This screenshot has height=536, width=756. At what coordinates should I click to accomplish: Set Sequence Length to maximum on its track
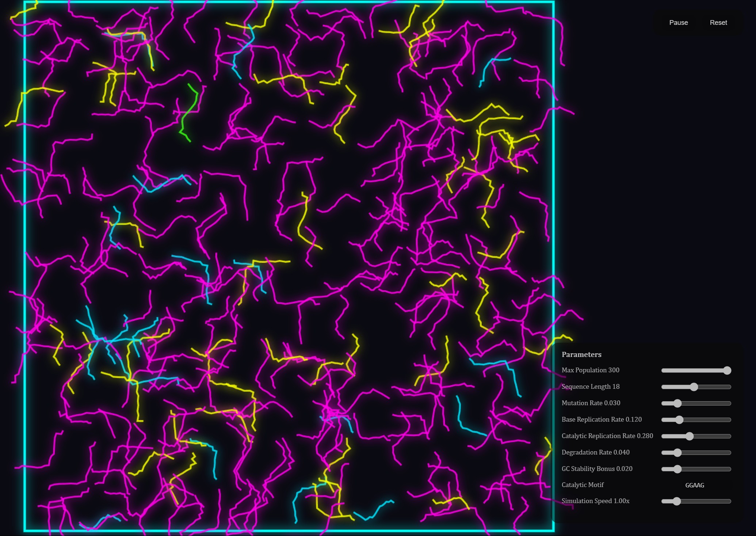click(x=730, y=387)
